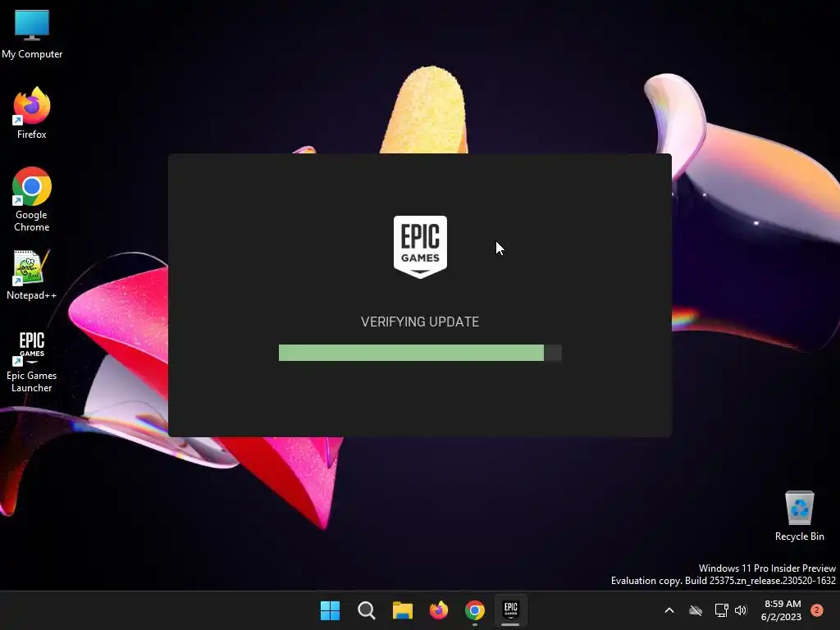Switch to Chrome in the taskbar
This screenshot has height=630, width=840.
tap(475, 610)
